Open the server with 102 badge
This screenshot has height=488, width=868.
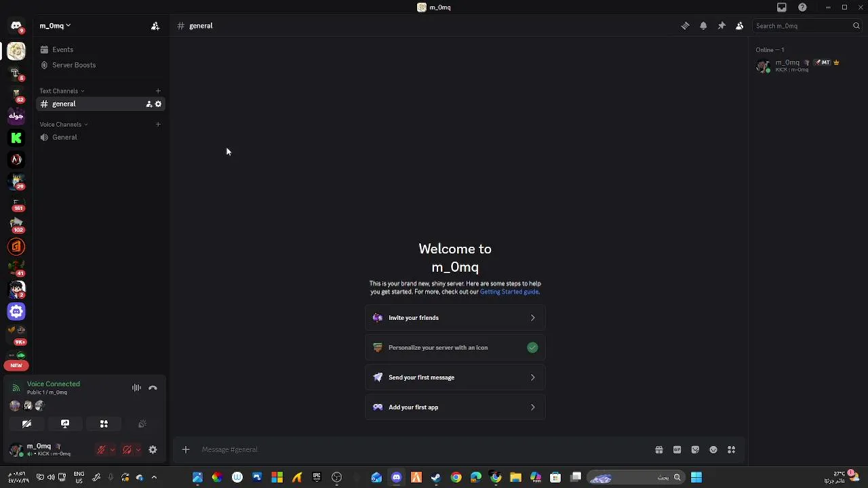click(x=16, y=224)
